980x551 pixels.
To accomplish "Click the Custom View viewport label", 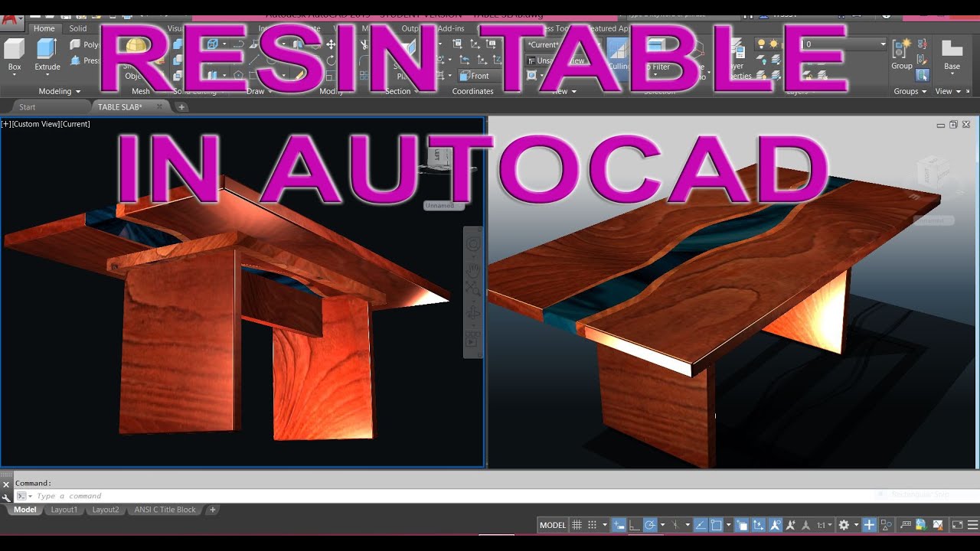I will click(35, 124).
